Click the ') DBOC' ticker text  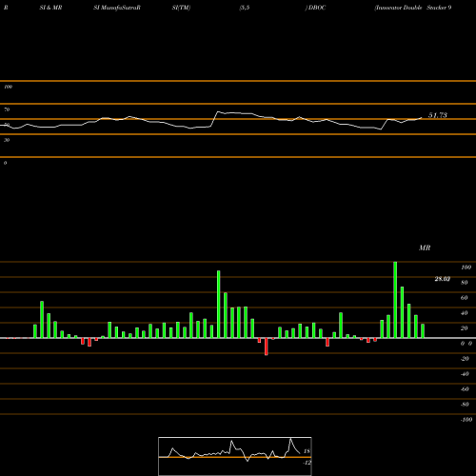tap(315, 8)
